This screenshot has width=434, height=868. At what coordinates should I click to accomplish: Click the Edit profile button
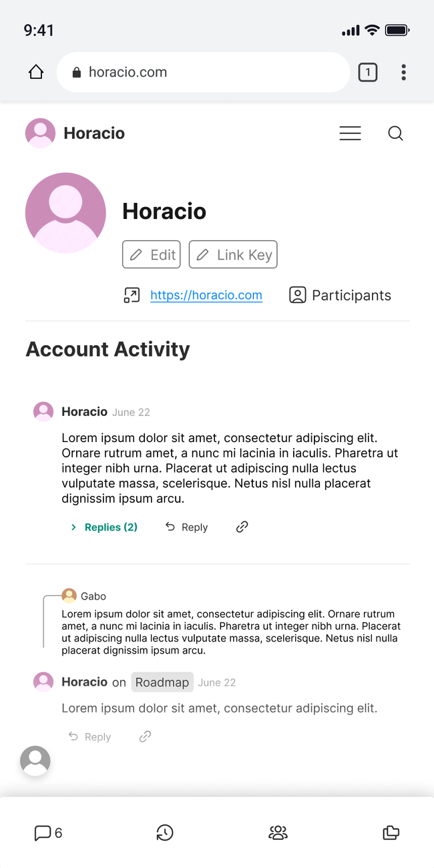click(152, 254)
